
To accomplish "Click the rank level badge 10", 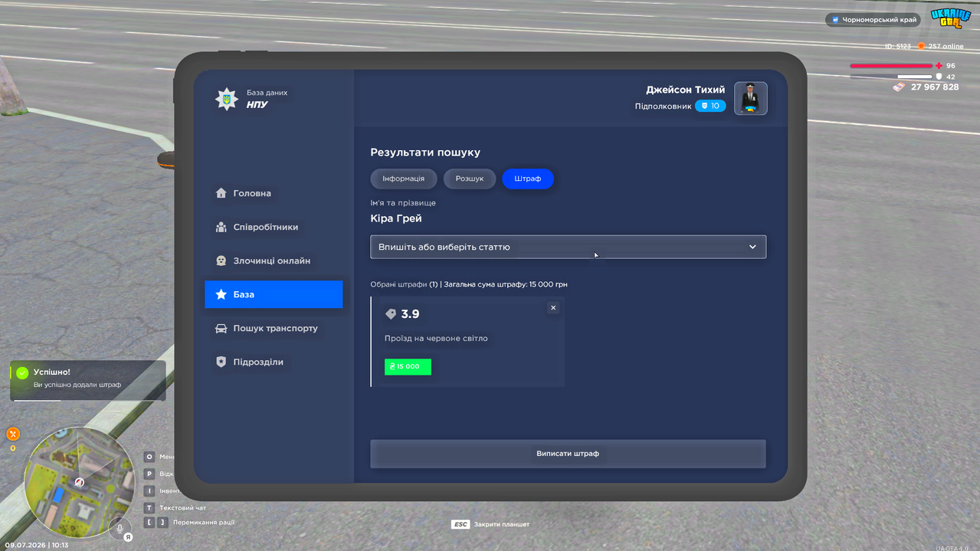I will pos(710,106).
